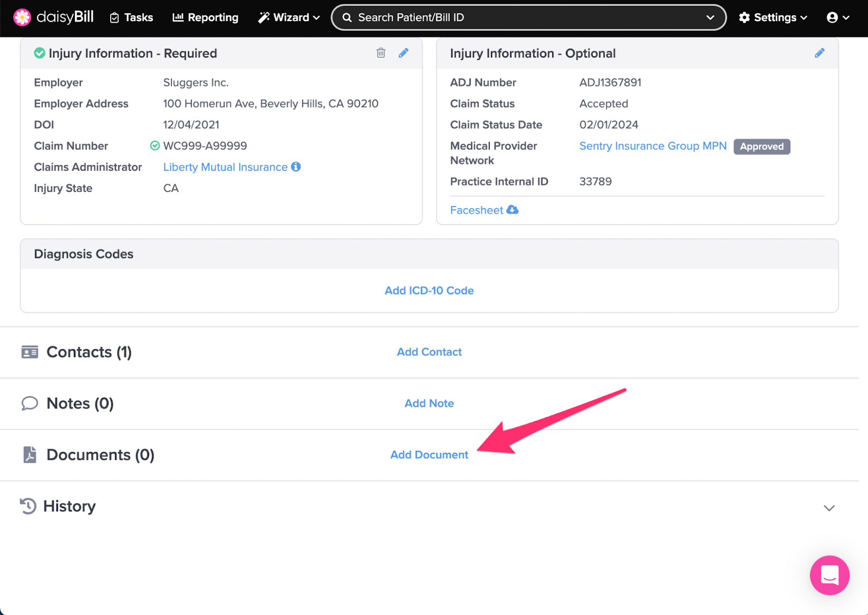This screenshot has height=615, width=868.
Task: Click the Contacts (1) heading
Action: [x=89, y=352]
